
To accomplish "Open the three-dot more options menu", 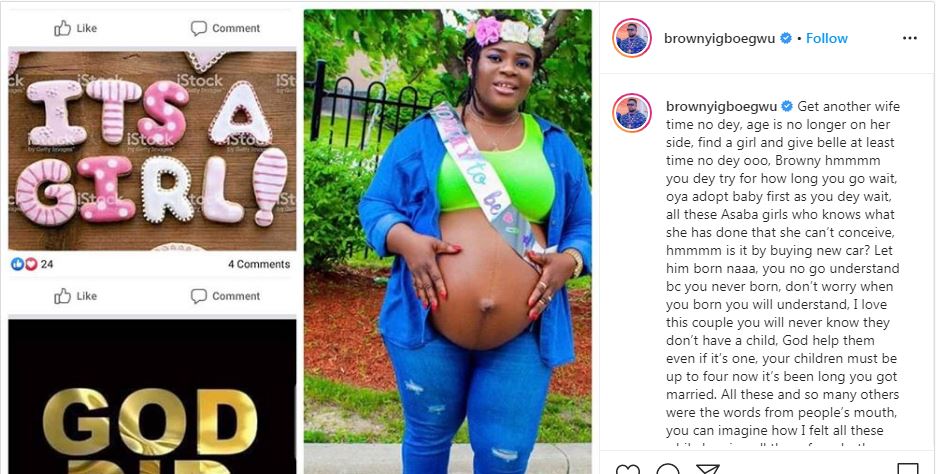I will click(910, 38).
